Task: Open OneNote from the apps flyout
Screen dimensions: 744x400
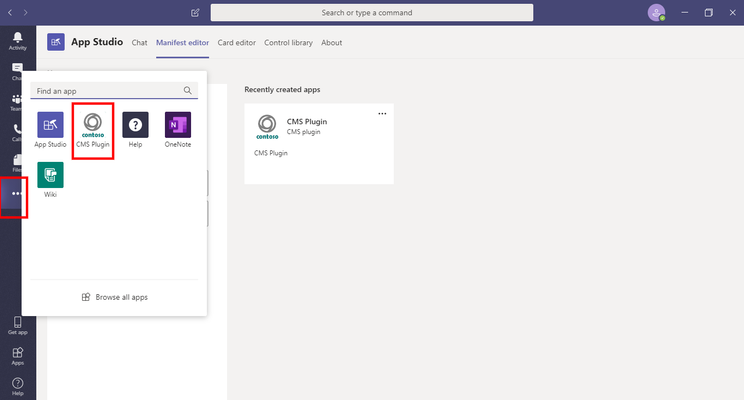Action: [x=178, y=130]
